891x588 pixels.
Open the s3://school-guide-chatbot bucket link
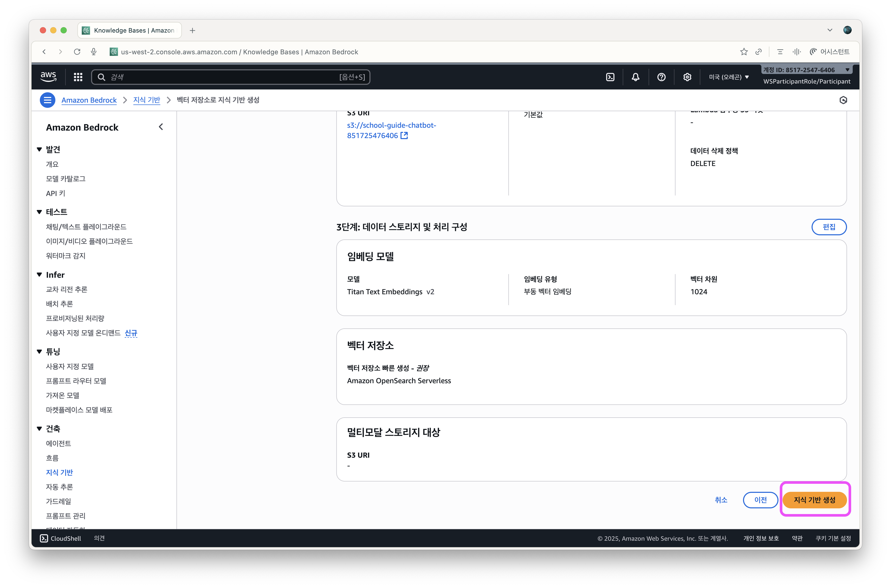pos(391,130)
